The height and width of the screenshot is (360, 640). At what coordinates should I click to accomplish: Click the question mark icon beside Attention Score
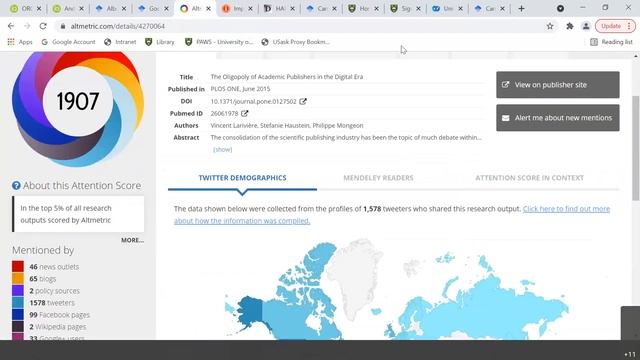(16, 186)
